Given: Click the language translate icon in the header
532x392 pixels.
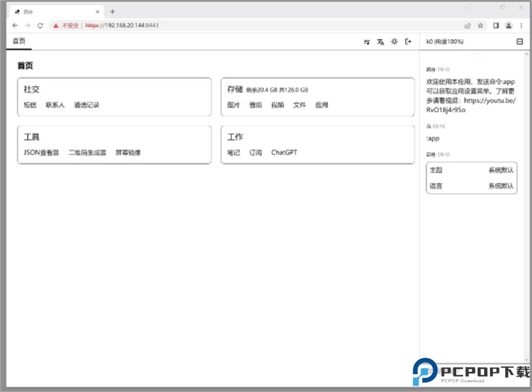Looking at the screenshot, I should tap(381, 42).
